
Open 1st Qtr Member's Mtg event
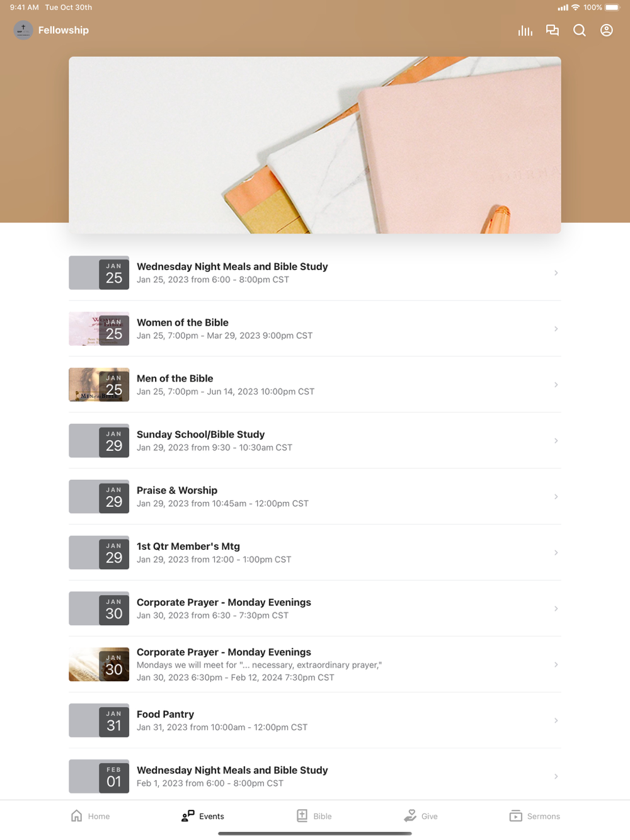[x=315, y=553]
